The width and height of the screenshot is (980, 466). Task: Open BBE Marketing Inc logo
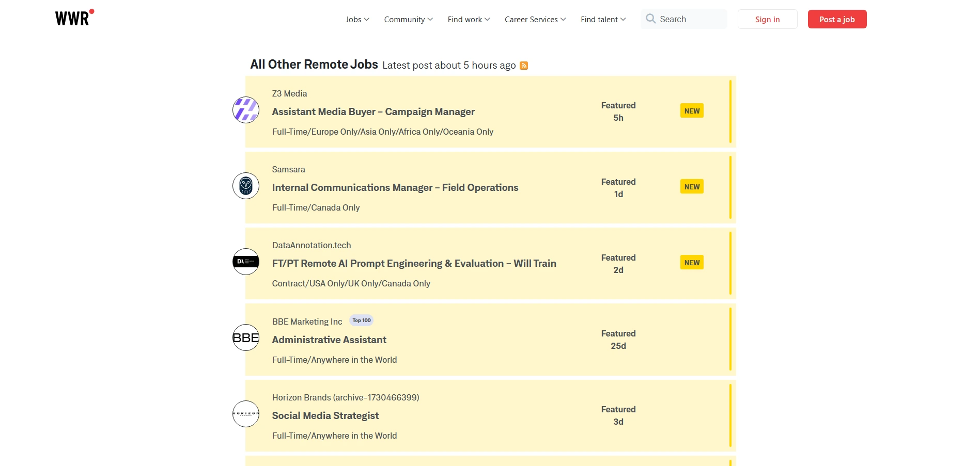tap(246, 338)
